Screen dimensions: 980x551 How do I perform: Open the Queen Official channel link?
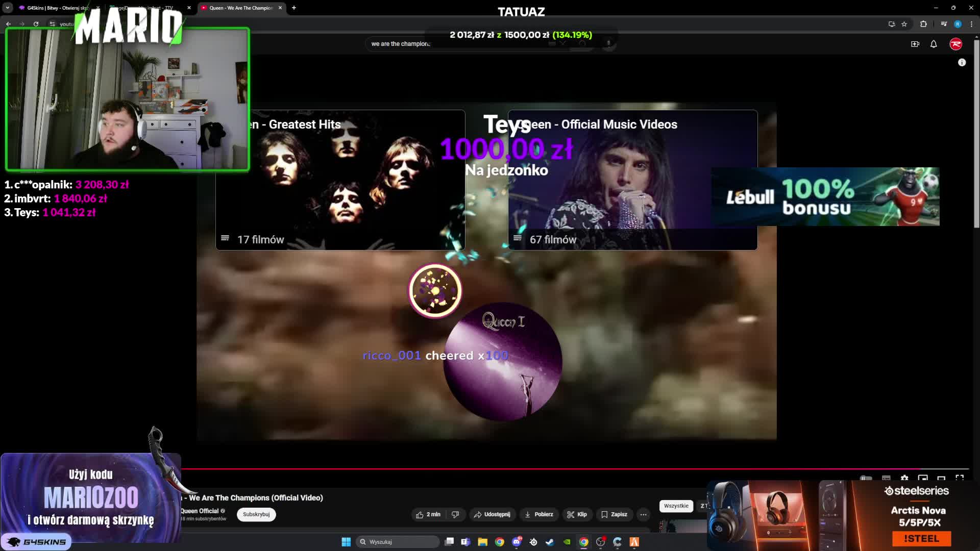(200, 511)
